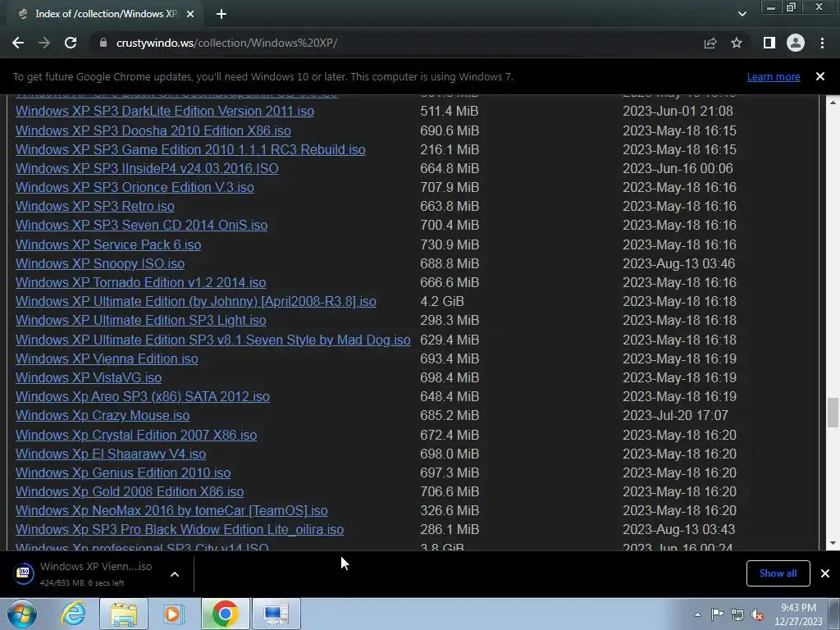The image size is (840, 630).
Task: View site security lock information
Action: pos(103,43)
